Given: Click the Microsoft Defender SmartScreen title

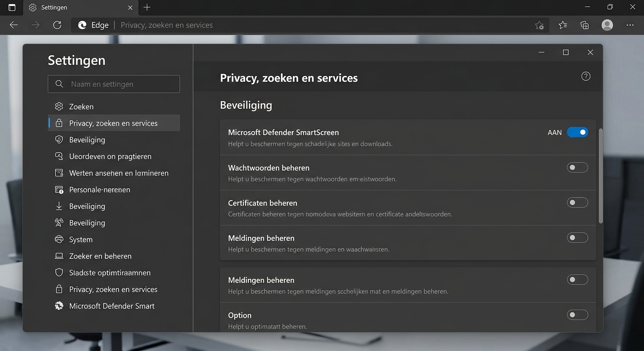Looking at the screenshot, I should click(284, 133).
